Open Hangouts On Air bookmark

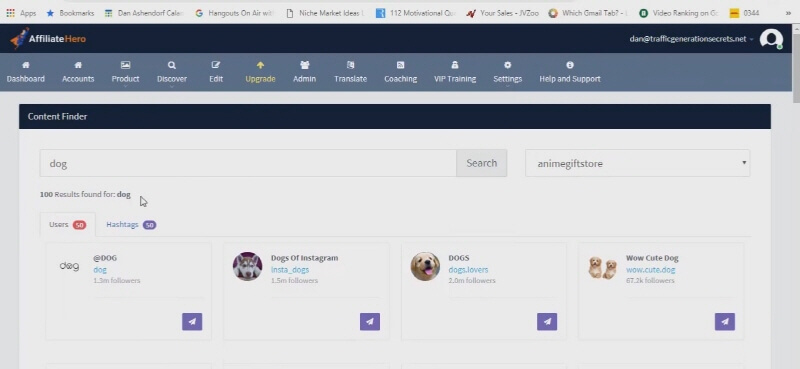coord(235,13)
